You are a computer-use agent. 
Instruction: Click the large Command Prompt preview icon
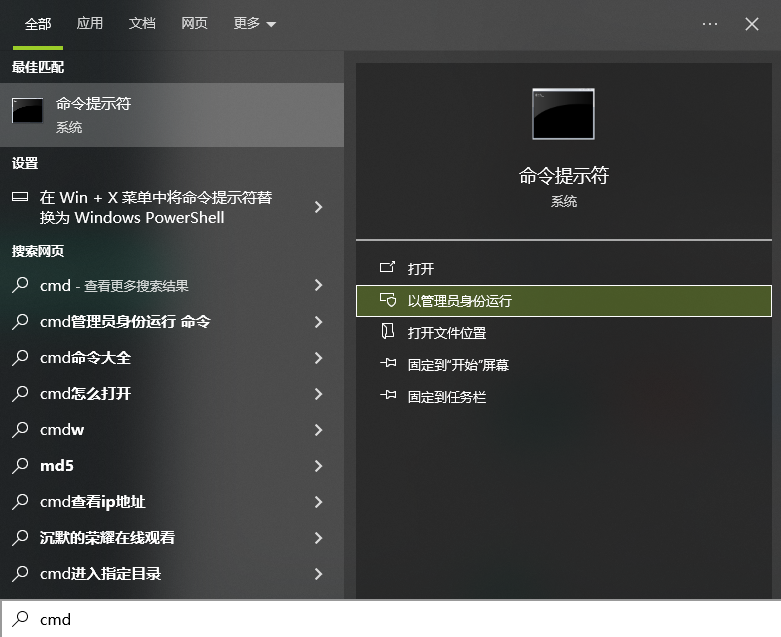[x=563, y=114]
